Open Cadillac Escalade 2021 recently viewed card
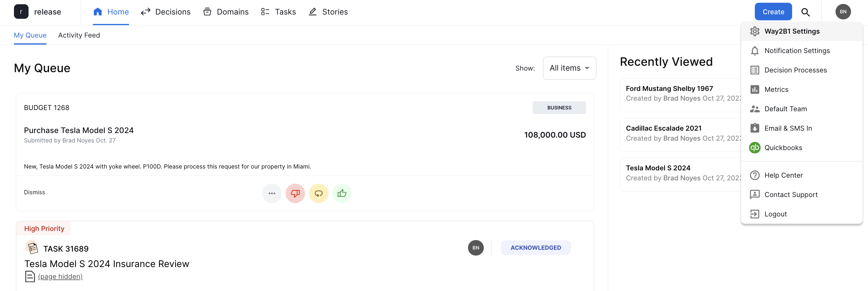 click(x=680, y=135)
